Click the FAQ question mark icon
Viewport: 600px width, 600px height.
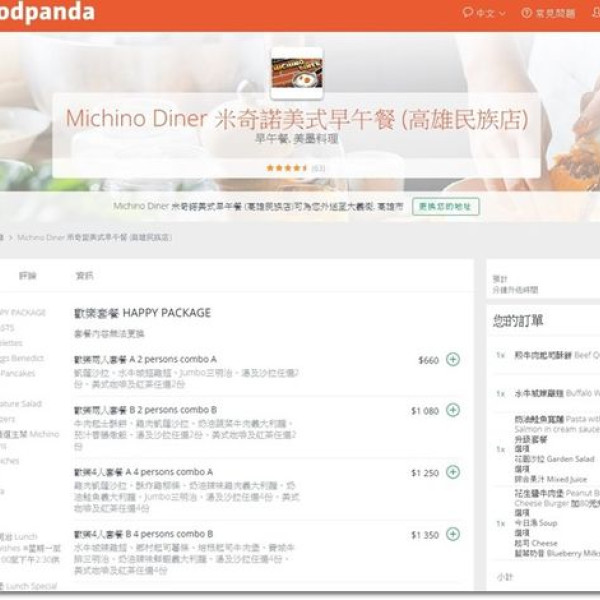coord(527,13)
